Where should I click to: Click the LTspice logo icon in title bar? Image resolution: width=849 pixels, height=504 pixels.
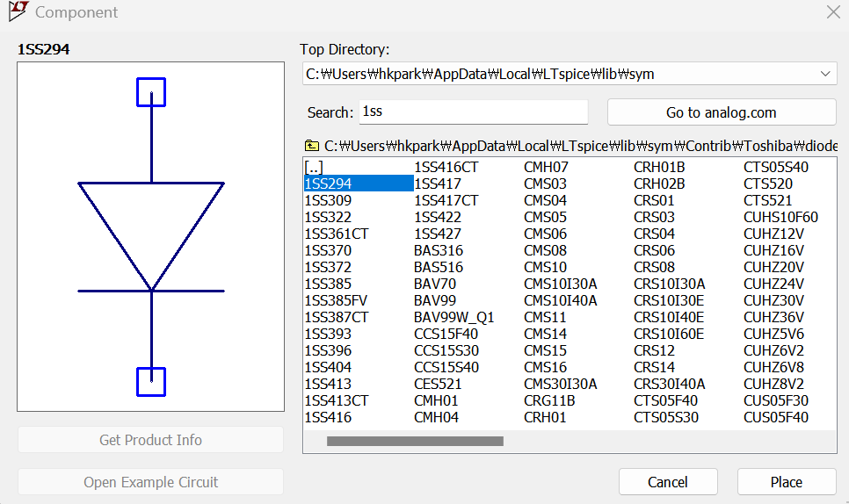18,11
